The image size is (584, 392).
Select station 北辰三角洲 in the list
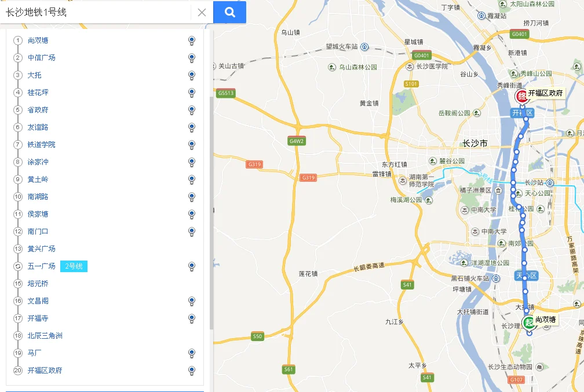pos(45,336)
